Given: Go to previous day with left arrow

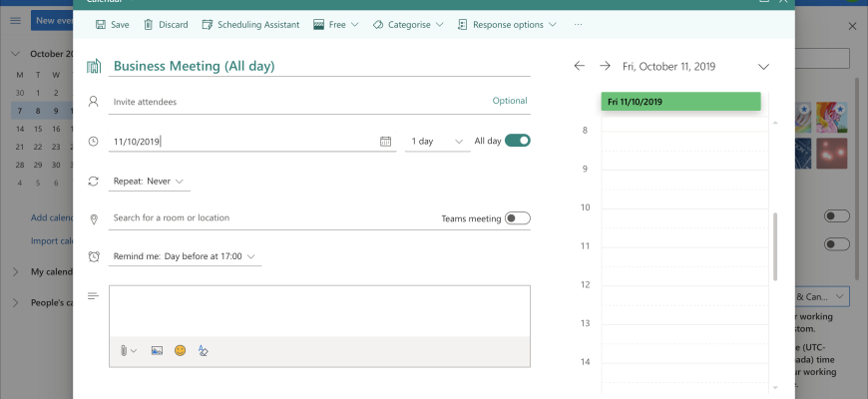Looking at the screenshot, I should click(580, 66).
